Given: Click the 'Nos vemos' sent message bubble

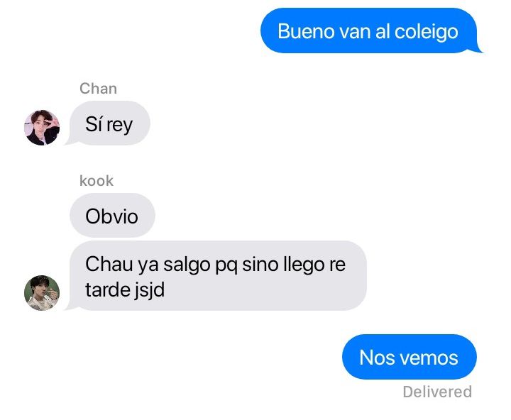Looking at the screenshot, I should [x=410, y=357].
